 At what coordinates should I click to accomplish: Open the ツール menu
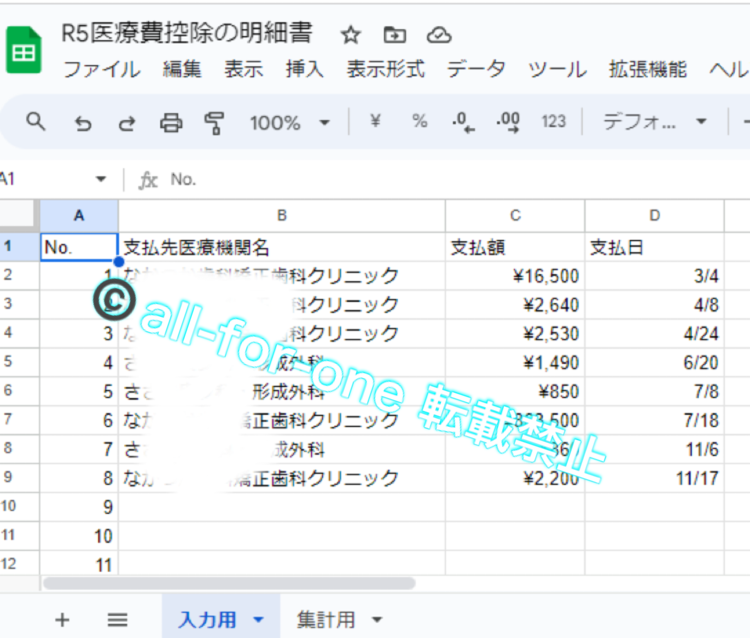557,69
